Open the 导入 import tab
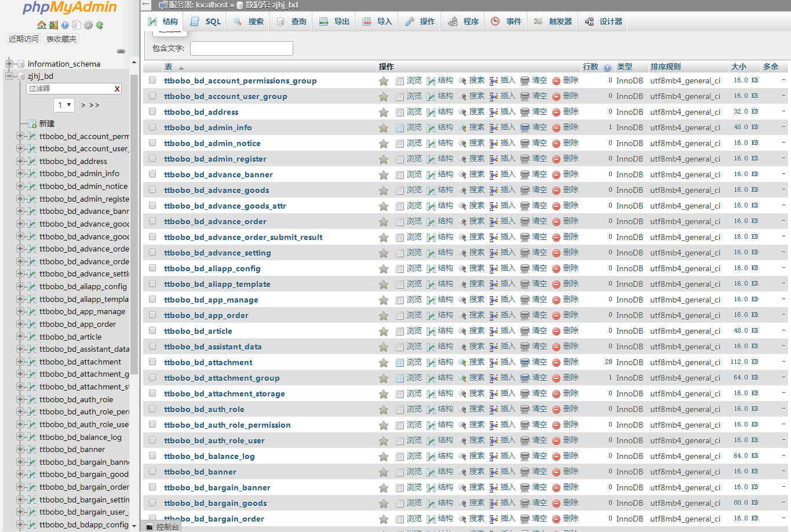This screenshot has width=791, height=532. pyautogui.click(x=377, y=21)
